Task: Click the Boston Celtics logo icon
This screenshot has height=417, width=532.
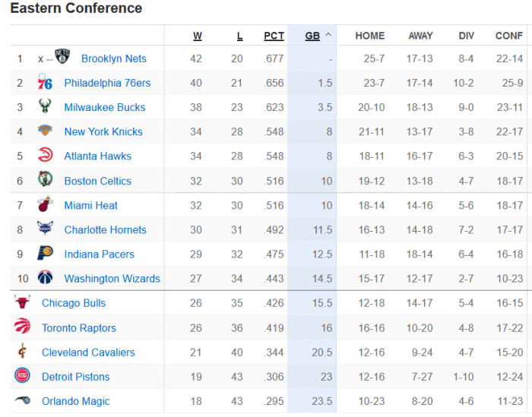Action: point(46,181)
